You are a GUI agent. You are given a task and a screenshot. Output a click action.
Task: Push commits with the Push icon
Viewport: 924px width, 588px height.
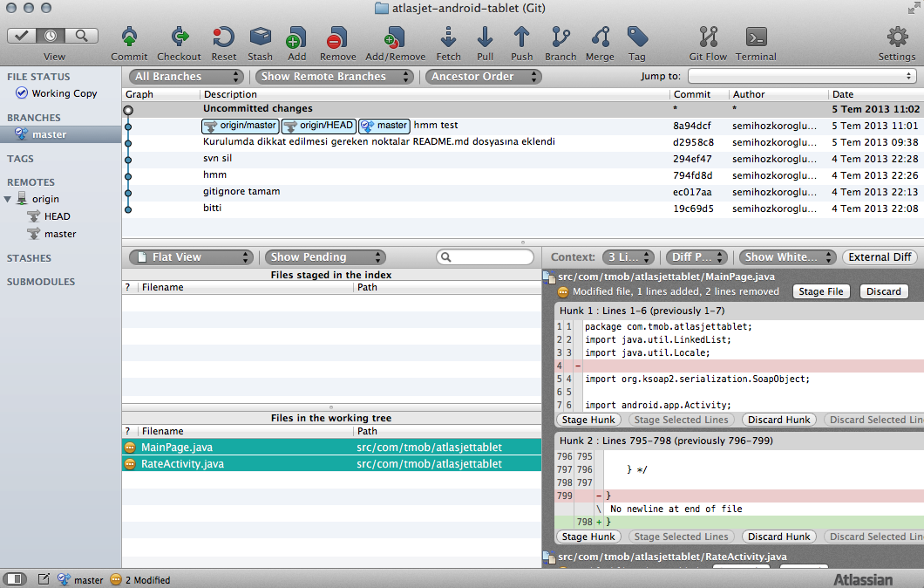521,38
